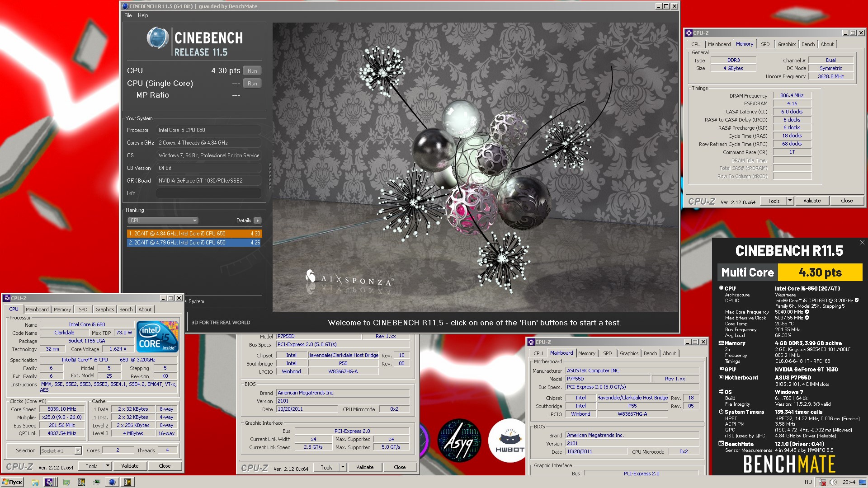Screen dimensions: 868x488
Task: Click the CPU-Z title bar icon in Memory window
Action: [x=689, y=33]
